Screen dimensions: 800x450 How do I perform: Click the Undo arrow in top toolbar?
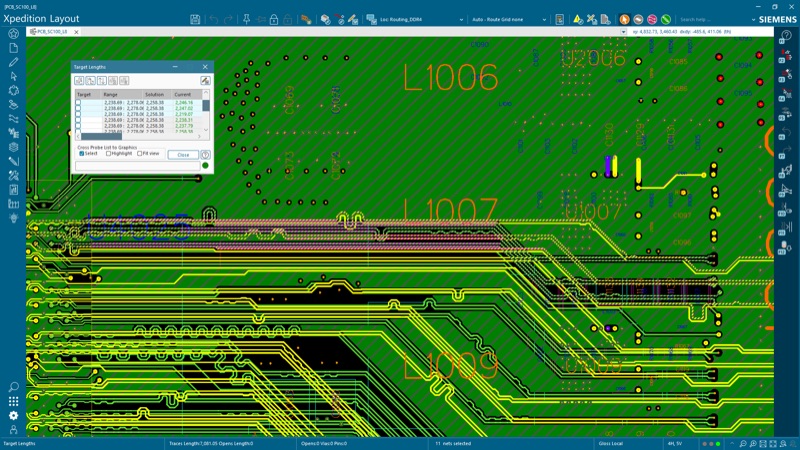[x=213, y=19]
